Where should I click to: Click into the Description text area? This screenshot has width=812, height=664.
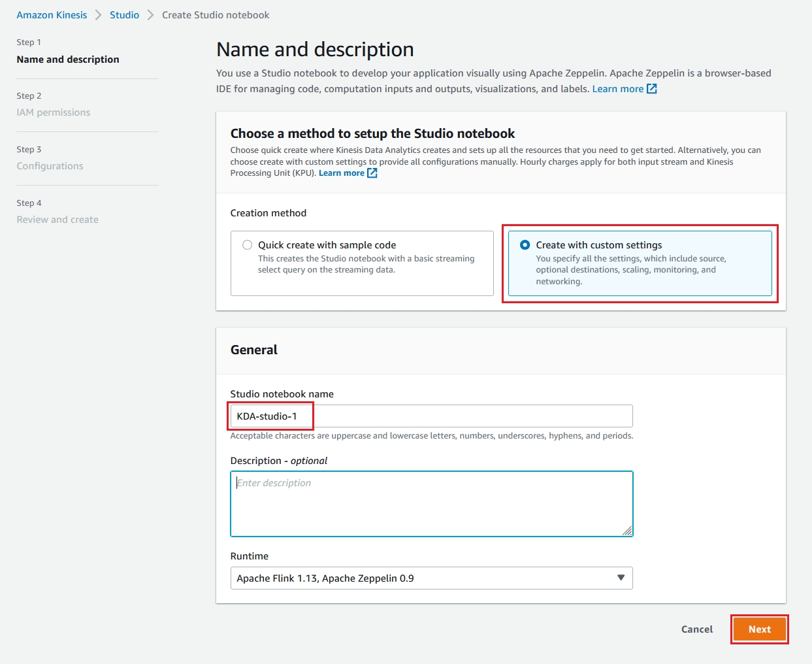431,503
